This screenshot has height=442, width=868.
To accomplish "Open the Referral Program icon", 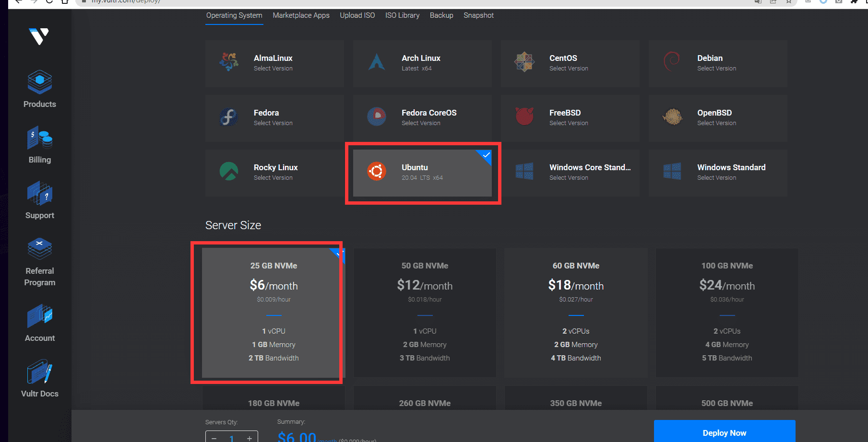I will click(x=39, y=249).
